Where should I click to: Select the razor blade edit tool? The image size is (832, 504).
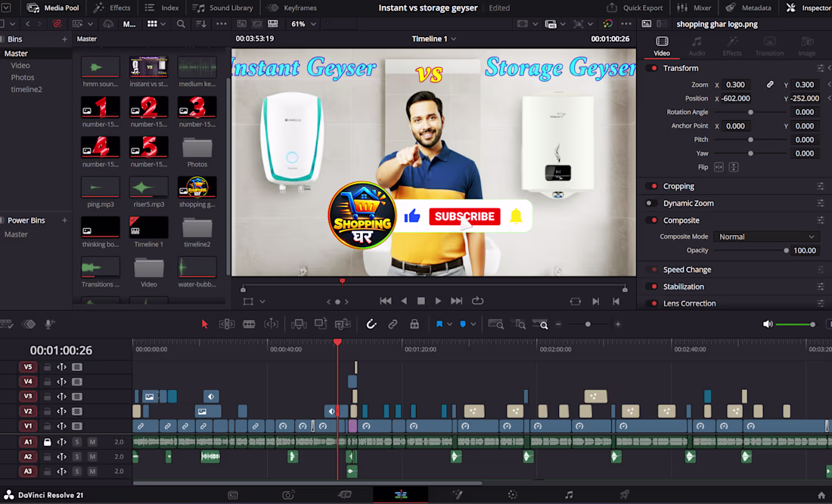tap(249, 324)
